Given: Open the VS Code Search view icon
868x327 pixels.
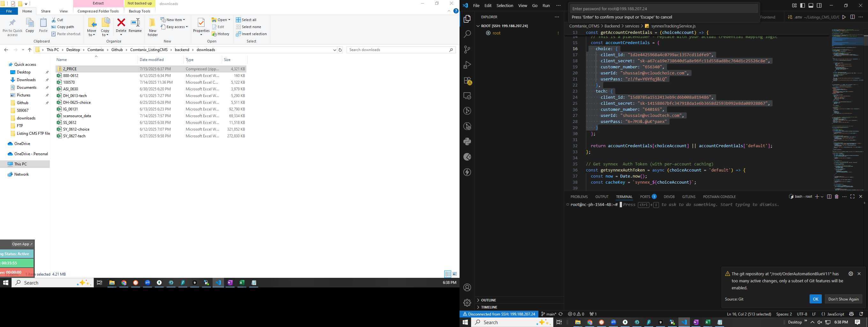Looking at the screenshot, I should pyautogui.click(x=468, y=34).
